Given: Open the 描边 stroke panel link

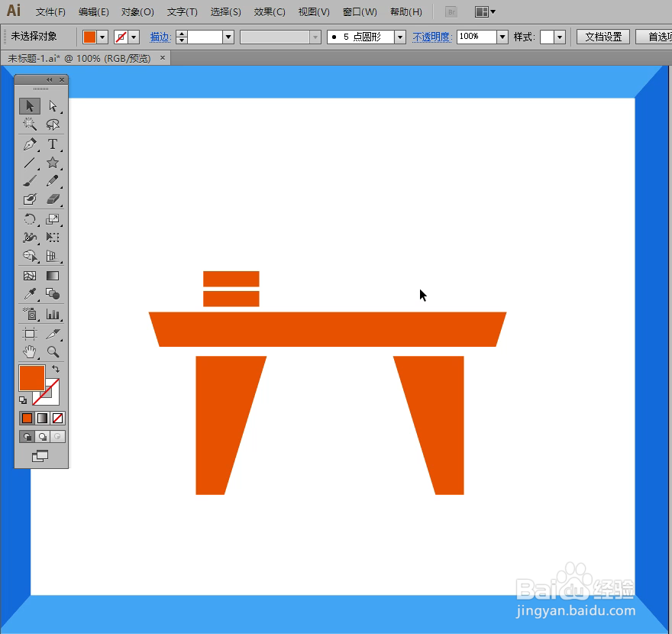Looking at the screenshot, I should 160,37.
